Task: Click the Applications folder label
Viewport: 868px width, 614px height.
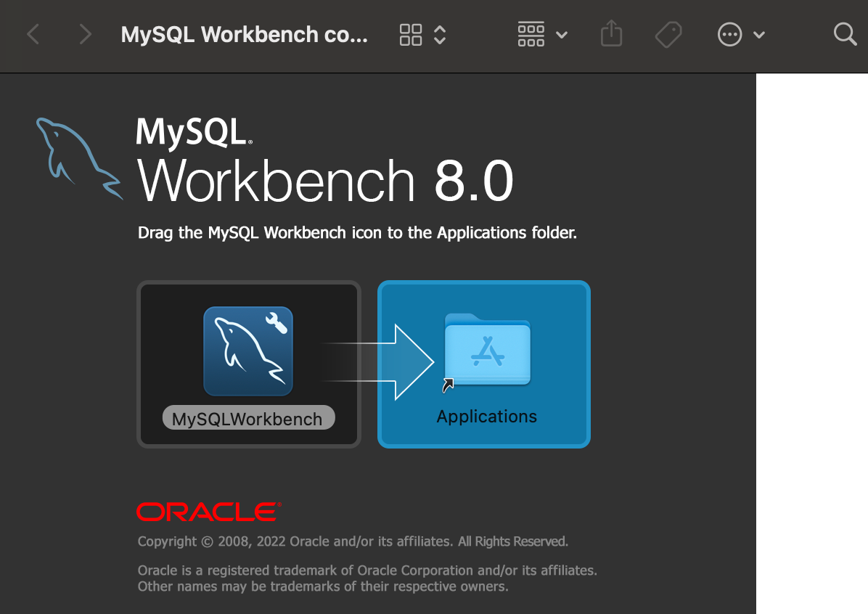Action: coord(486,417)
